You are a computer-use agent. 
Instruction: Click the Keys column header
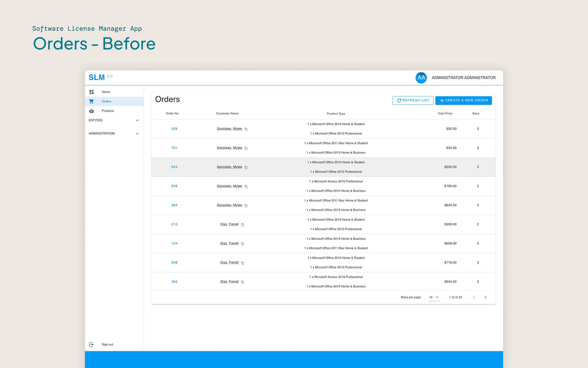(x=476, y=113)
